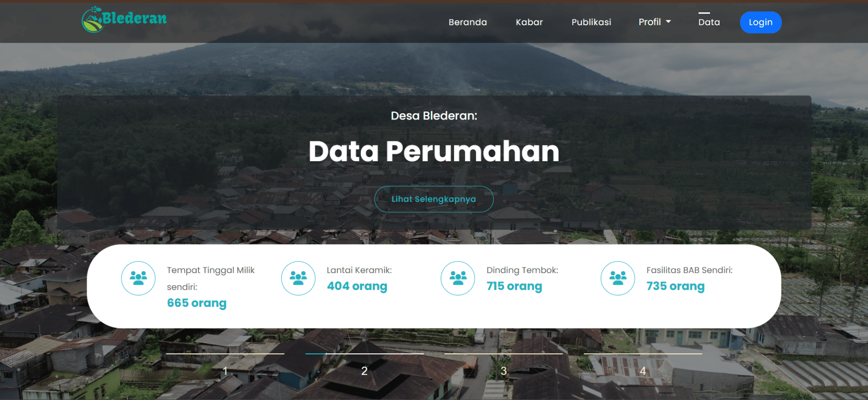Open the Beranda menu item
868x400 pixels.
(468, 22)
